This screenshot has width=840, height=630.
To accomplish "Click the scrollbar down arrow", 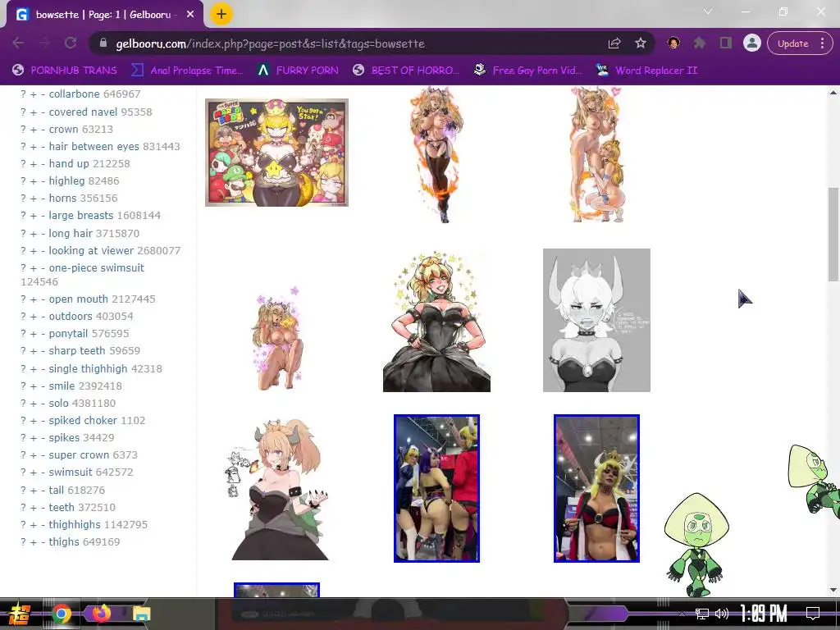I will click(x=833, y=590).
